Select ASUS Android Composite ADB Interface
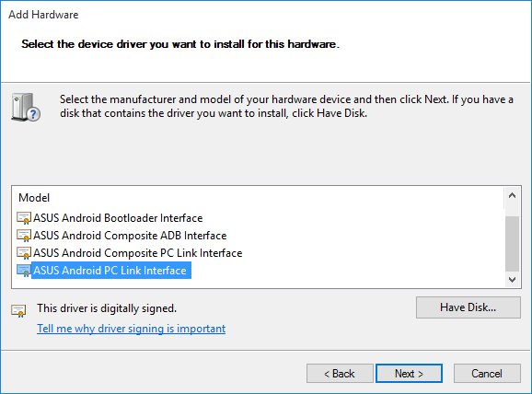532x394 pixels. (130, 236)
